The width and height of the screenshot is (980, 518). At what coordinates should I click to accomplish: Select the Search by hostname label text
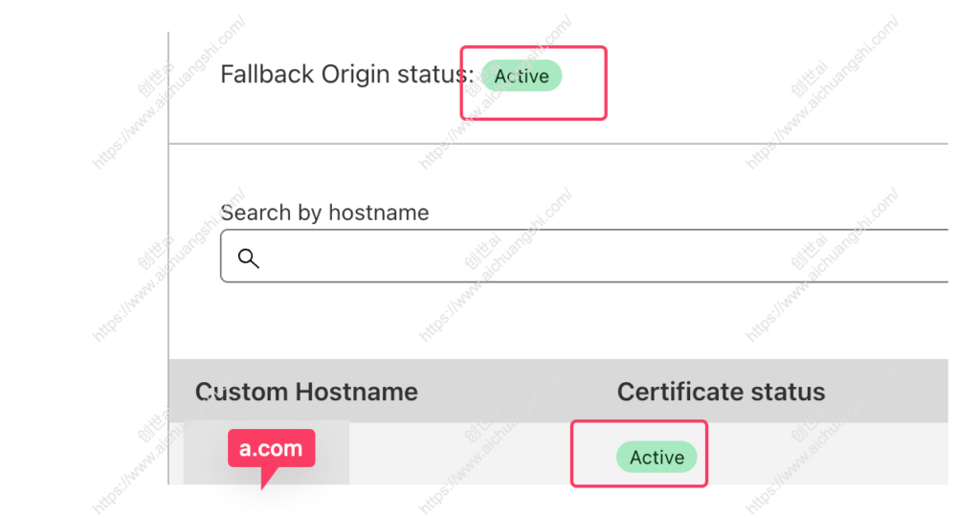[324, 213]
